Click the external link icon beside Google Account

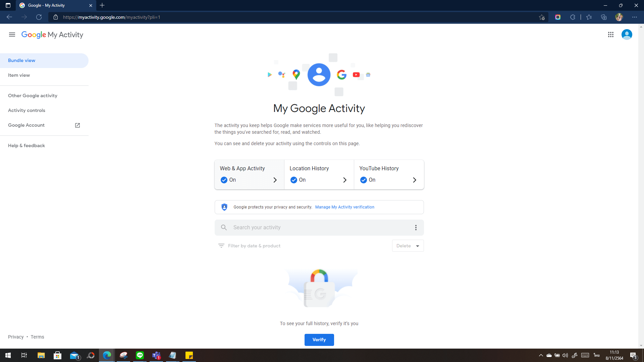[x=77, y=125]
